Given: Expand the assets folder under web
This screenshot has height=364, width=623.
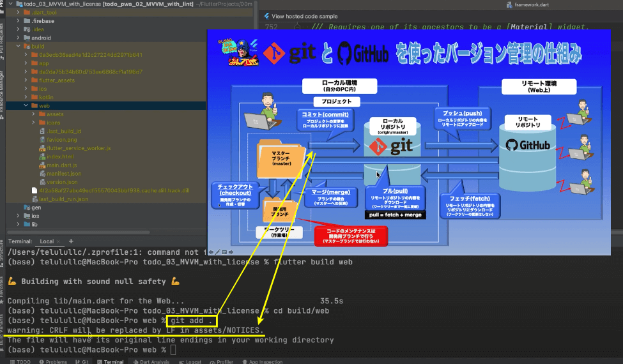Looking at the screenshot, I should coord(33,114).
